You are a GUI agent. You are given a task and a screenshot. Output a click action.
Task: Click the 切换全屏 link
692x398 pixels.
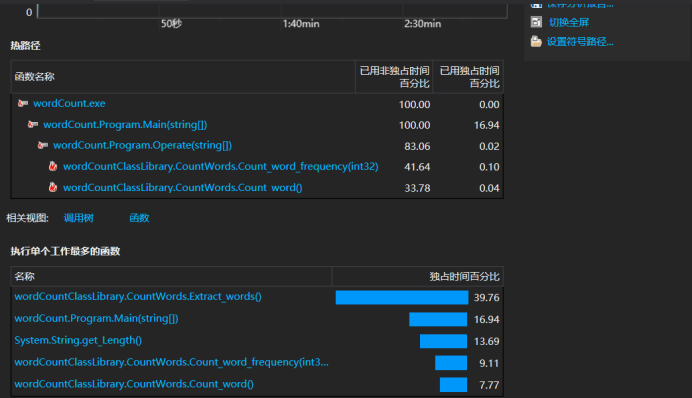pos(569,22)
